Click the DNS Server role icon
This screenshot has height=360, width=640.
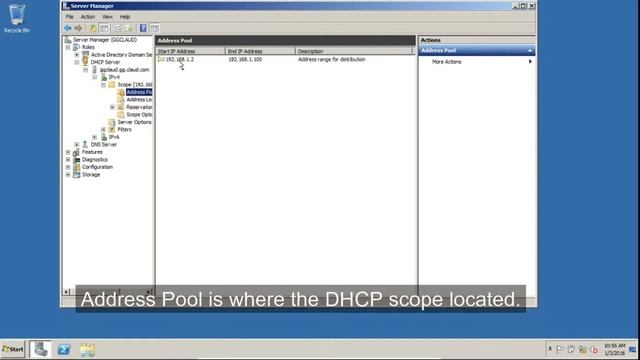(x=85, y=144)
